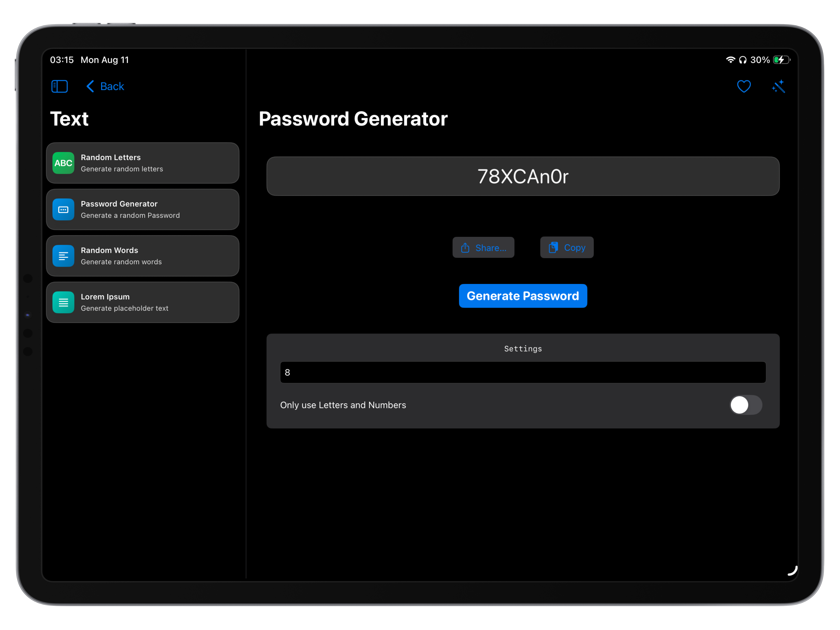This screenshot has height=630, width=840.
Task: Share the generated password
Action: 483,247
